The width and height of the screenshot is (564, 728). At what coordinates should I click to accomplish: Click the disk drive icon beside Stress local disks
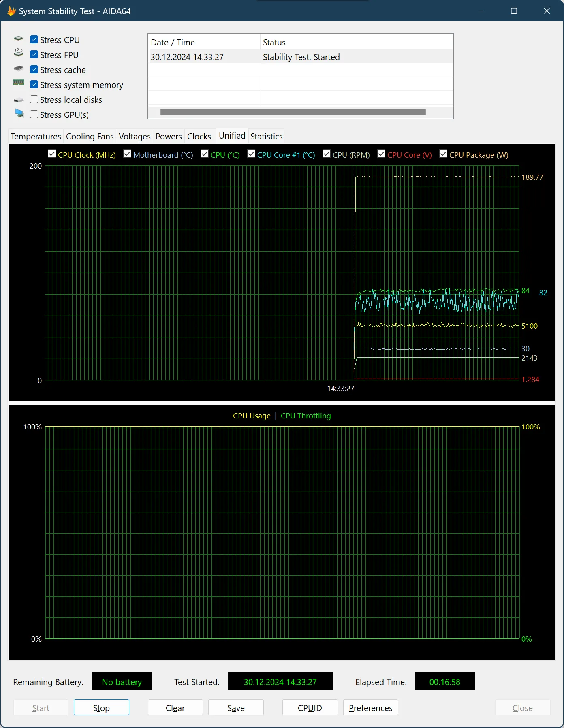click(19, 100)
